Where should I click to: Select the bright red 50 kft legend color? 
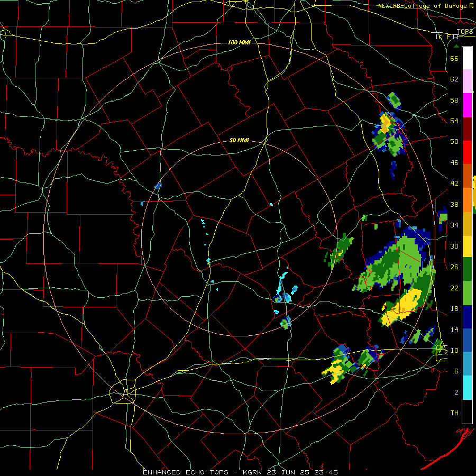click(x=467, y=152)
